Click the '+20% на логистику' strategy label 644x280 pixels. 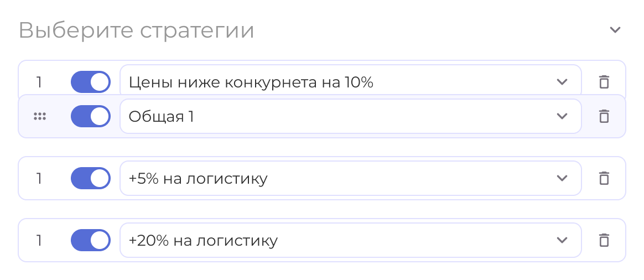203,241
